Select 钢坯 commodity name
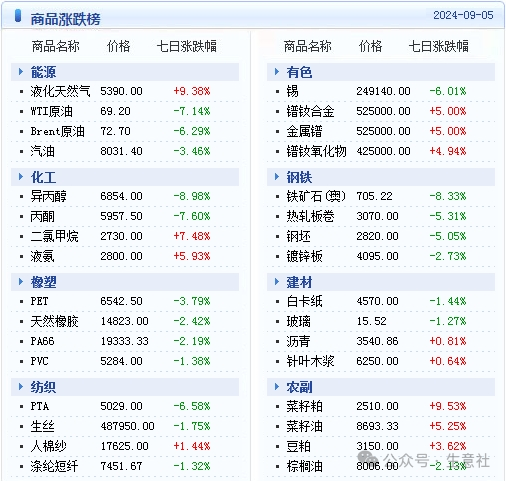The image size is (506, 481). coord(298,236)
